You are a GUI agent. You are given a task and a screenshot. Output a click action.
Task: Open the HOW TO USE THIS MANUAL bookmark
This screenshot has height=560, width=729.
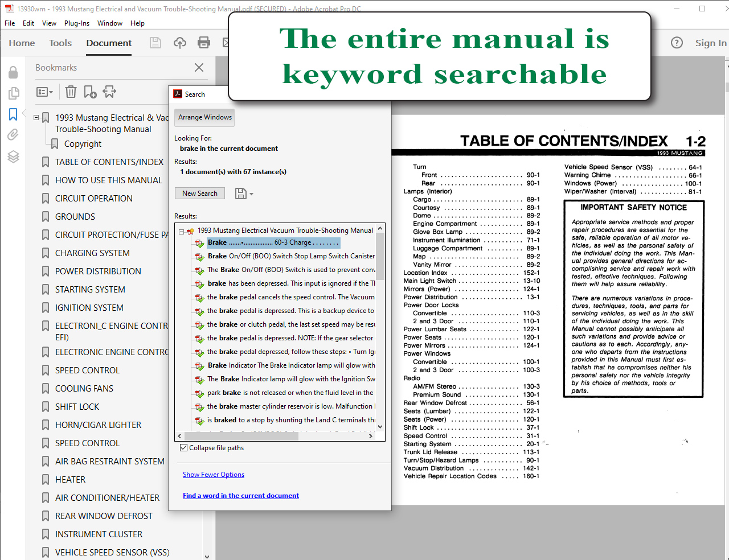click(109, 180)
